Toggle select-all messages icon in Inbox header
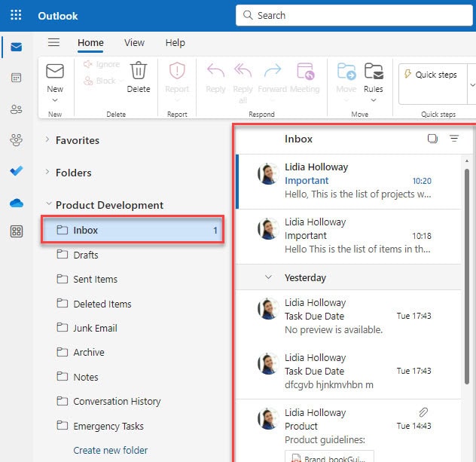The width and height of the screenshot is (476, 462). click(432, 139)
